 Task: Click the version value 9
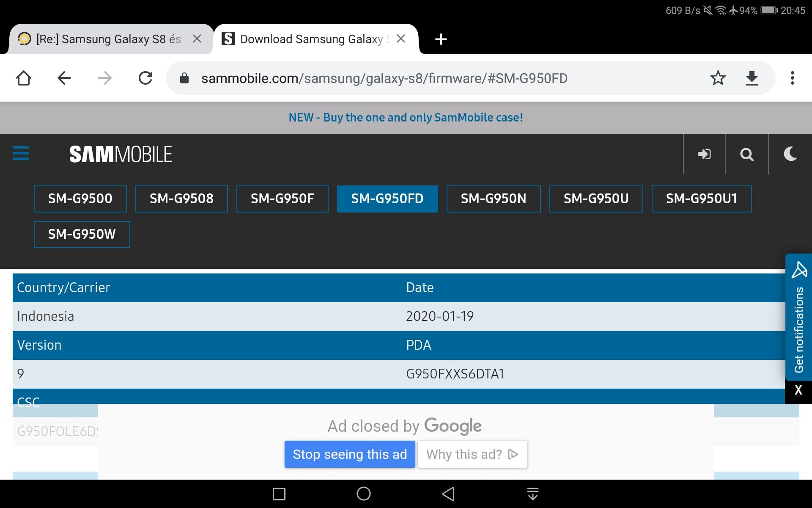click(20, 374)
